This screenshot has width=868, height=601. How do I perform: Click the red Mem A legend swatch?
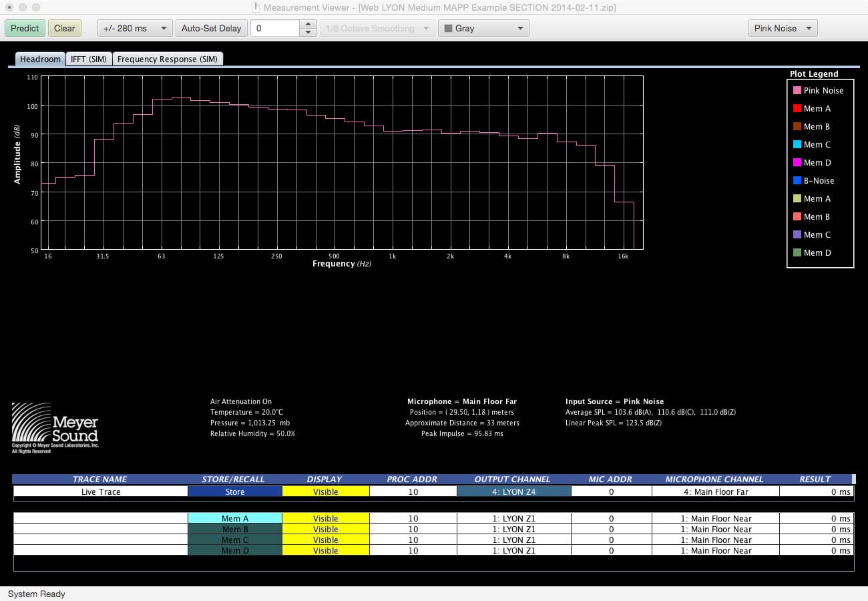coord(797,109)
